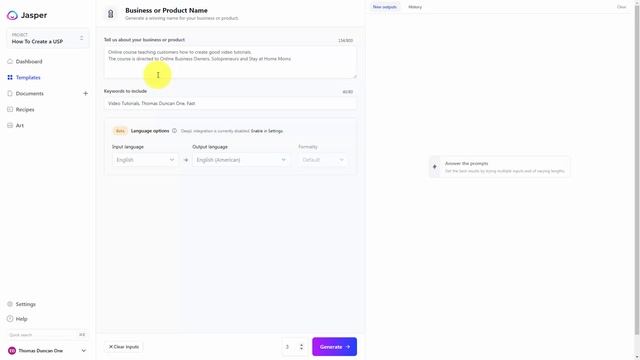Go to Recipes in the sidebar
Screen dimensions: 640x360
[25, 109]
